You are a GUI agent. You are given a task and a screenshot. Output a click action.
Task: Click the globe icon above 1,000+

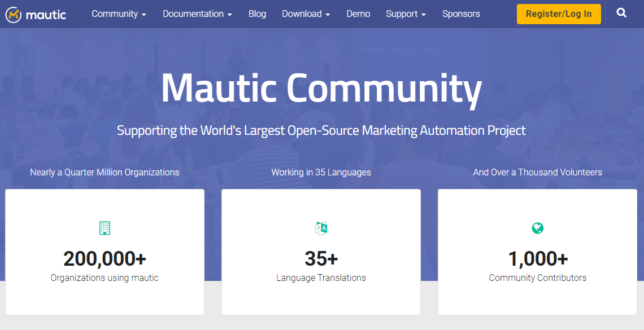point(538,228)
